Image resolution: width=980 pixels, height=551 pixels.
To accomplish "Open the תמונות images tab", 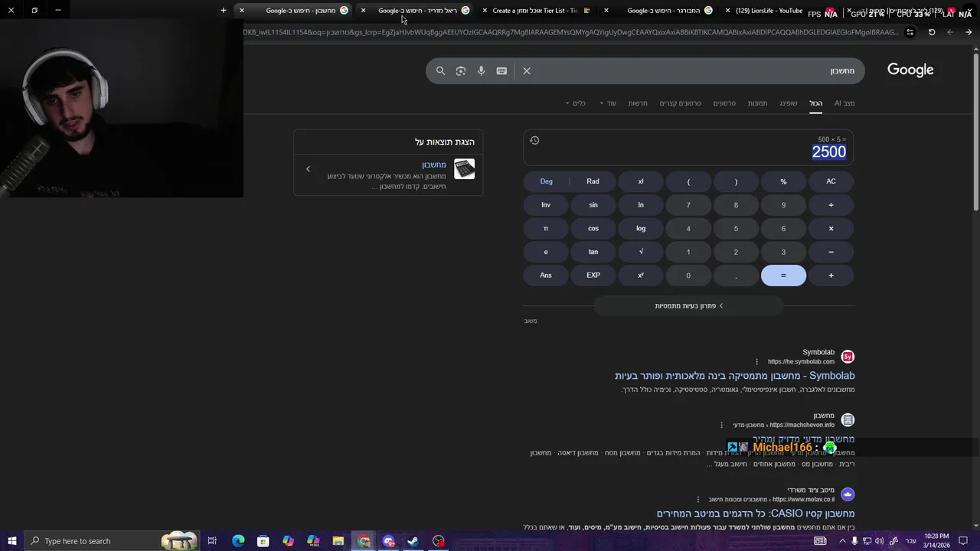I will coord(757,103).
